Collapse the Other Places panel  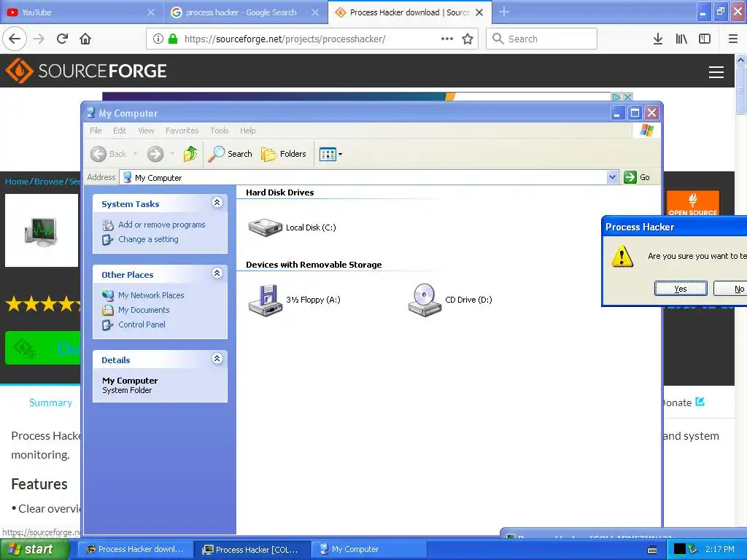[x=217, y=273]
